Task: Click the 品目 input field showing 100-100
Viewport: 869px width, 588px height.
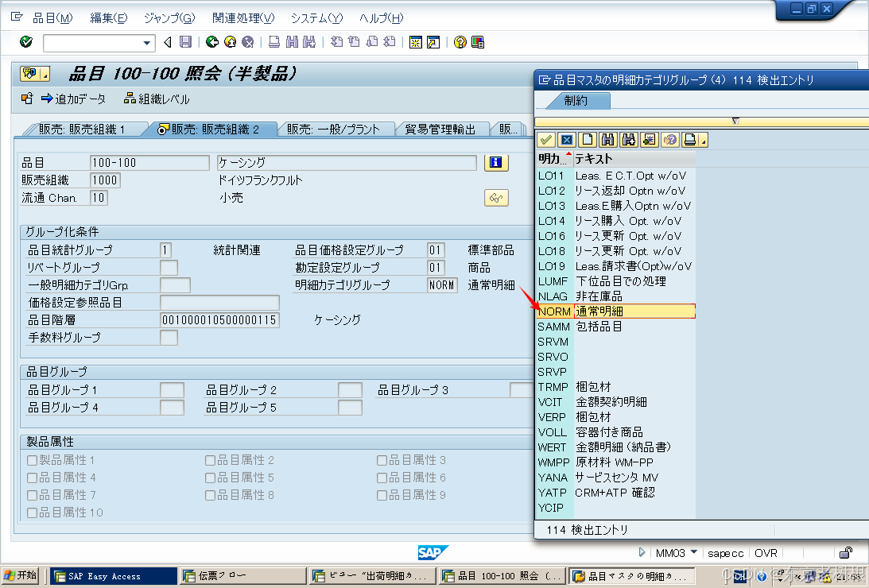Action: pos(149,163)
